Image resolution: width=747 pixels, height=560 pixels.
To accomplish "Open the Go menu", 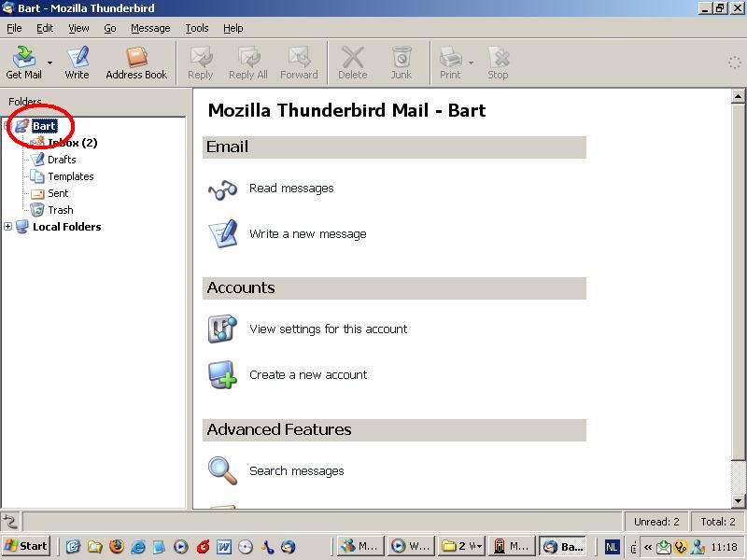I will point(110,28).
